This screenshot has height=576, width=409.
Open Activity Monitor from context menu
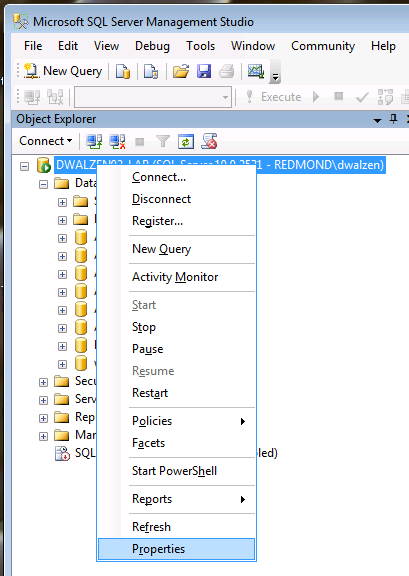(x=176, y=277)
